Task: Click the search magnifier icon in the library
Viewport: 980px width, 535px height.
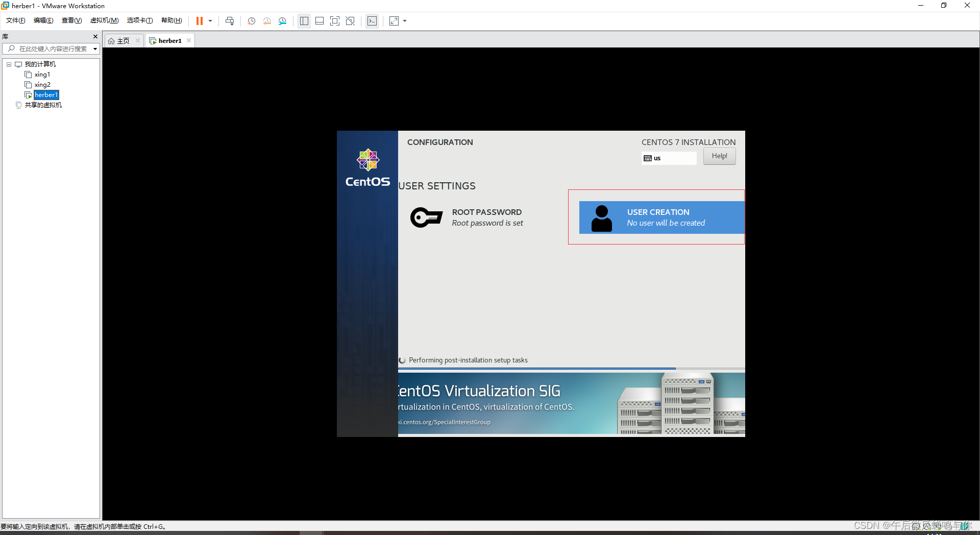Action: (x=11, y=49)
